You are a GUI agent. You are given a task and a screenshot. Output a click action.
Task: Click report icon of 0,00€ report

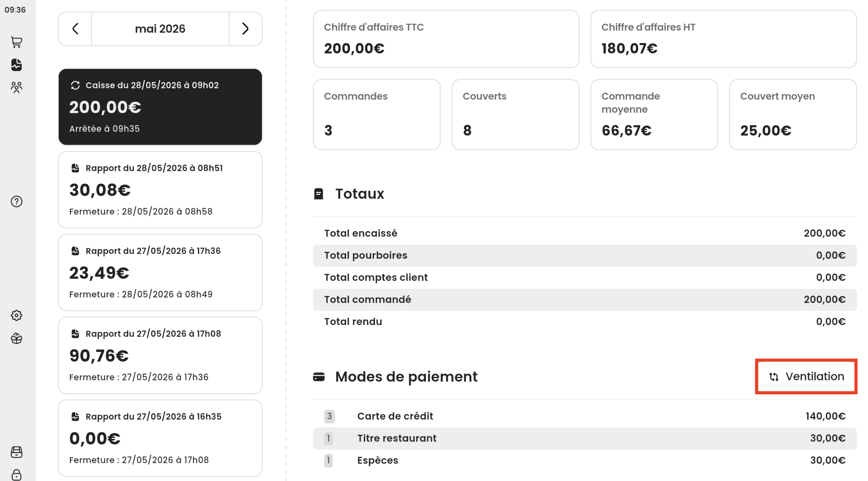click(x=75, y=417)
